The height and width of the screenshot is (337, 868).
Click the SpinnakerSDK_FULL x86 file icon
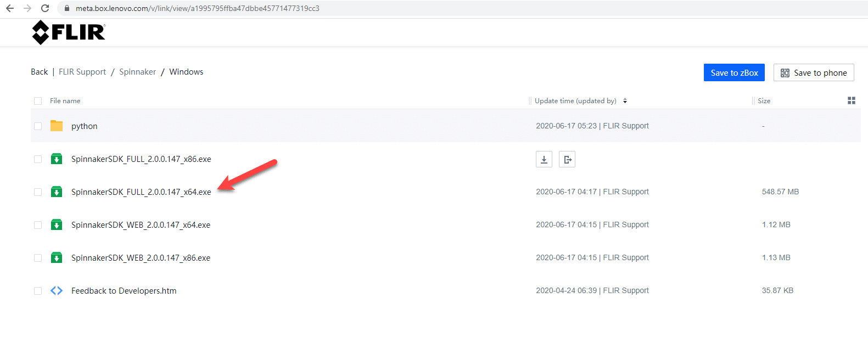(x=57, y=159)
